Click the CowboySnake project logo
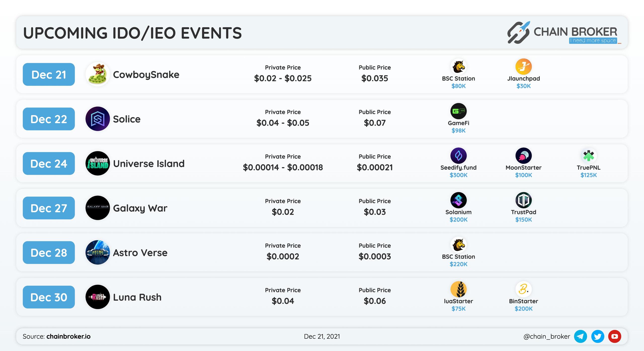This screenshot has width=644, height=351. coord(98,74)
